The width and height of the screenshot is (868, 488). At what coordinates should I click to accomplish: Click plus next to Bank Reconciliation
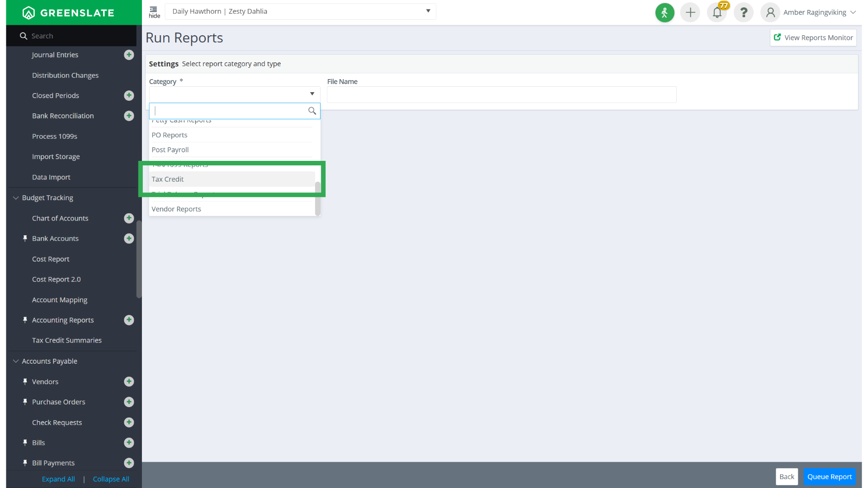coord(129,116)
